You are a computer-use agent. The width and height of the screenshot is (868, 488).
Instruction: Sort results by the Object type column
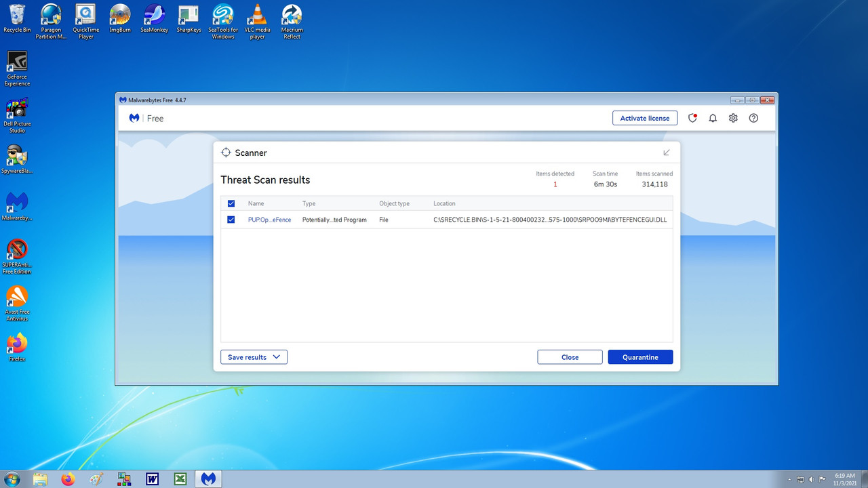394,203
